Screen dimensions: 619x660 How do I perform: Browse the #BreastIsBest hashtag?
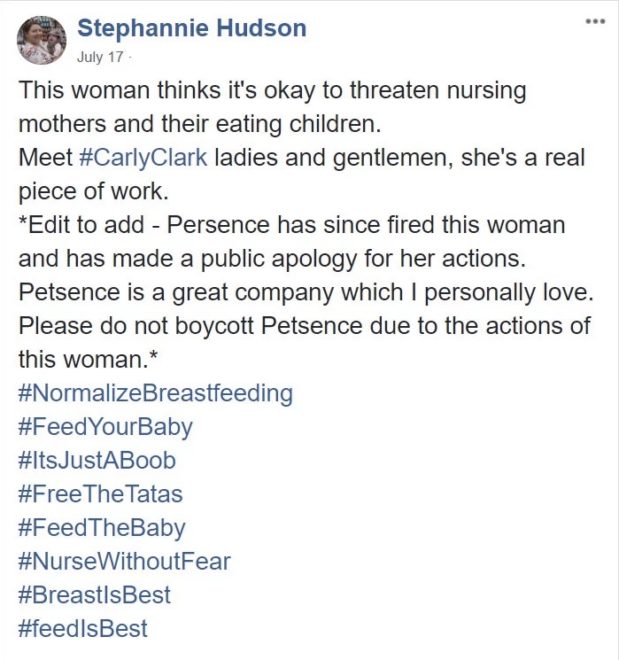pos(94,595)
